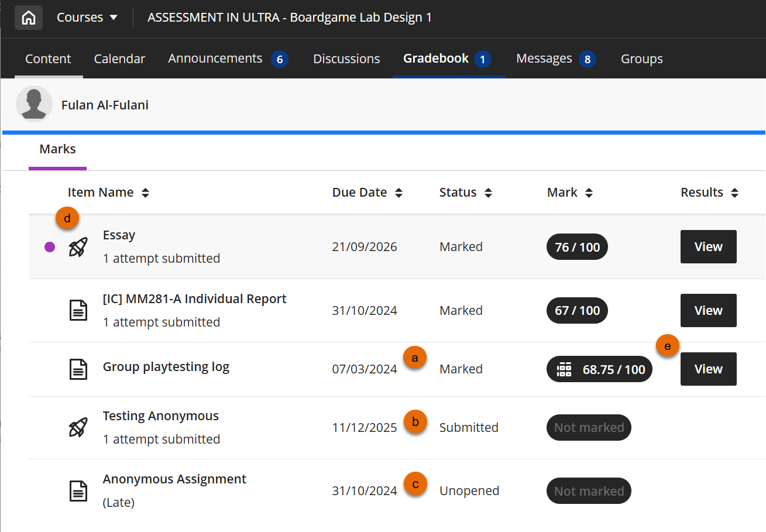Click the Announcements badge showing 6

point(280,59)
